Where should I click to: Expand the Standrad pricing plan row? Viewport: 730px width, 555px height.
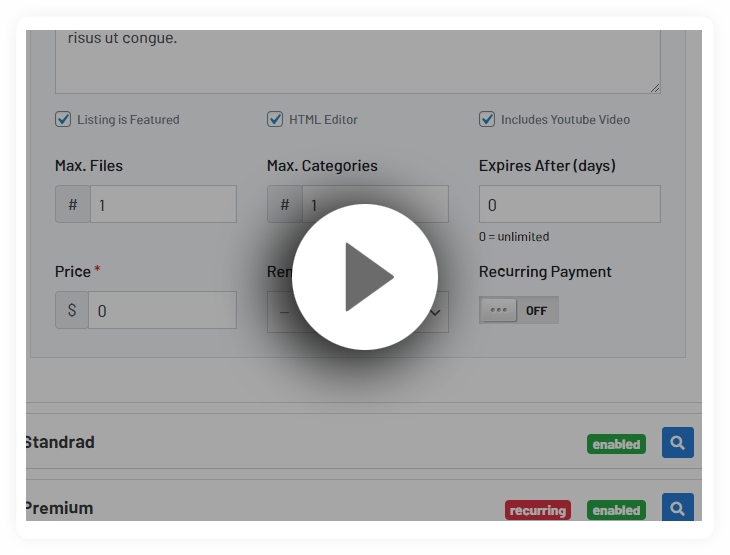coord(300,442)
